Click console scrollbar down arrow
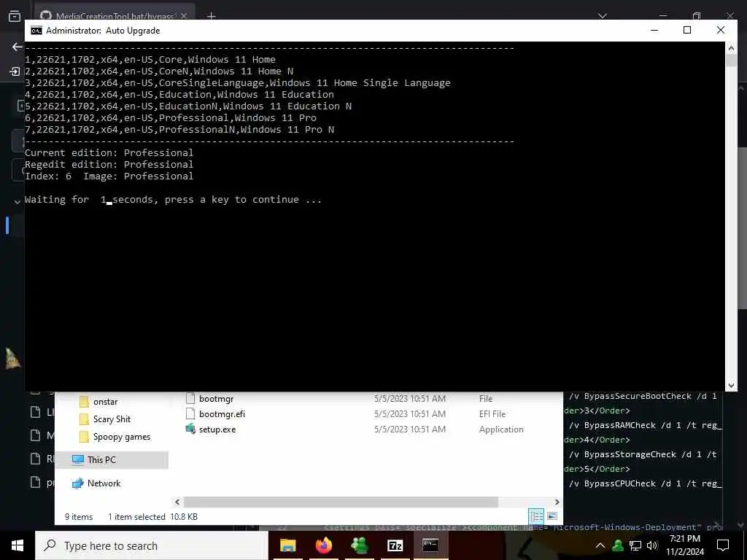The height and width of the screenshot is (560, 747). click(731, 386)
